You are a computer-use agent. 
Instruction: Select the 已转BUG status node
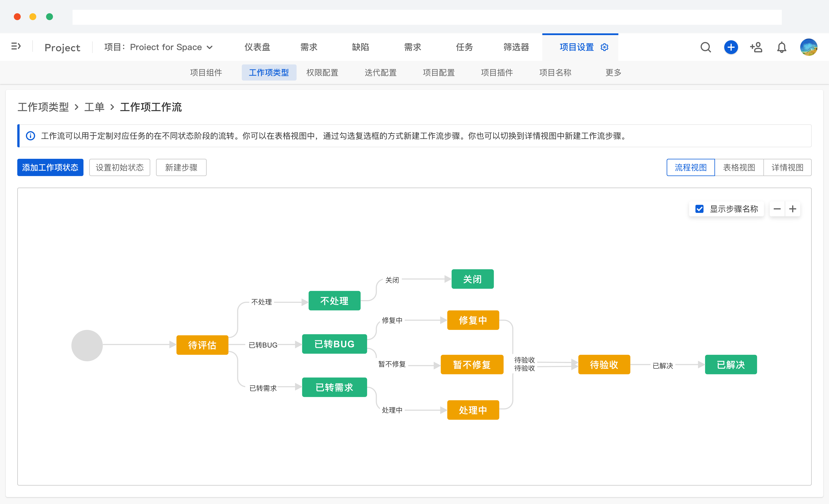pyautogui.click(x=334, y=344)
